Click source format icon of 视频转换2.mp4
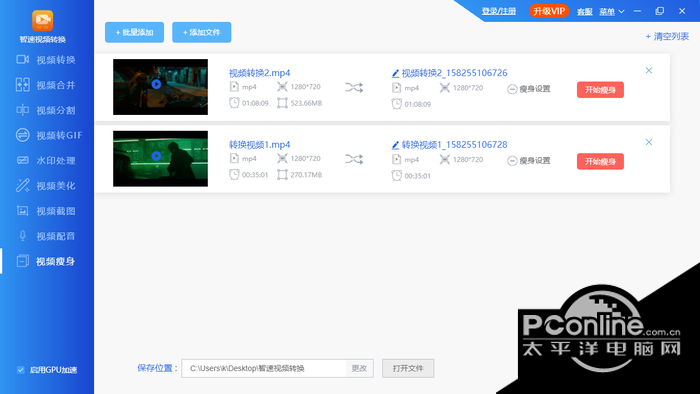 (x=234, y=87)
